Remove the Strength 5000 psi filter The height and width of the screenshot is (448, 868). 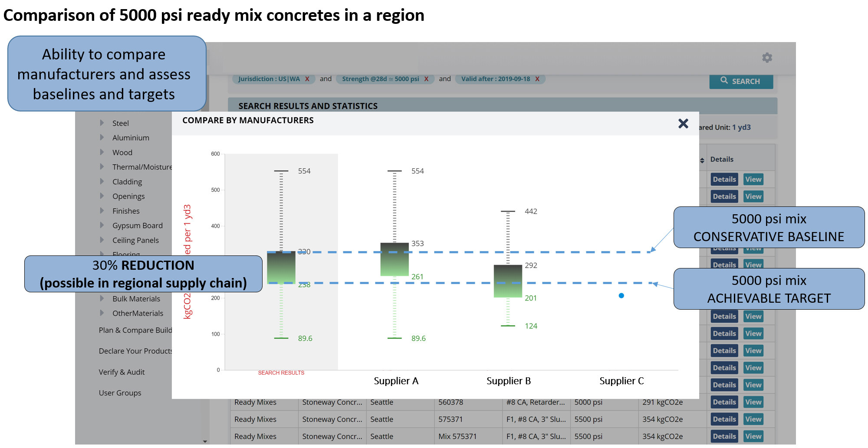coord(426,79)
